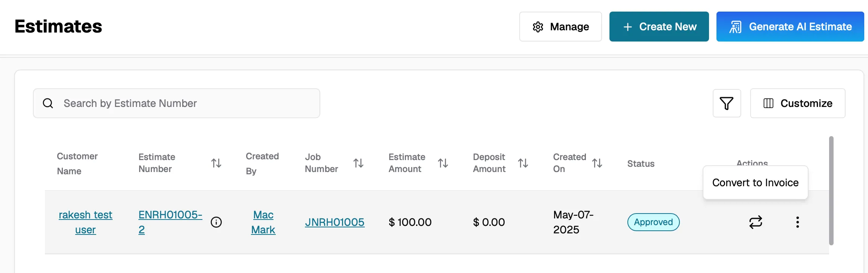
Task: Click the table vertical scrollbar
Action: tap(831, 191)
